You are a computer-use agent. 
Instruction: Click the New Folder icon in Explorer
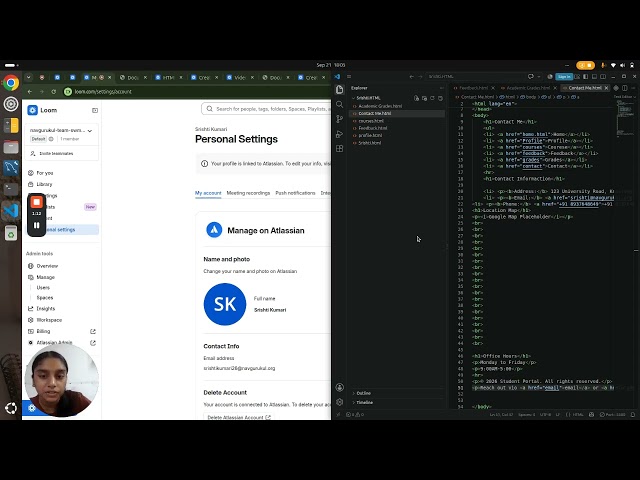click(x=424, y=98)
